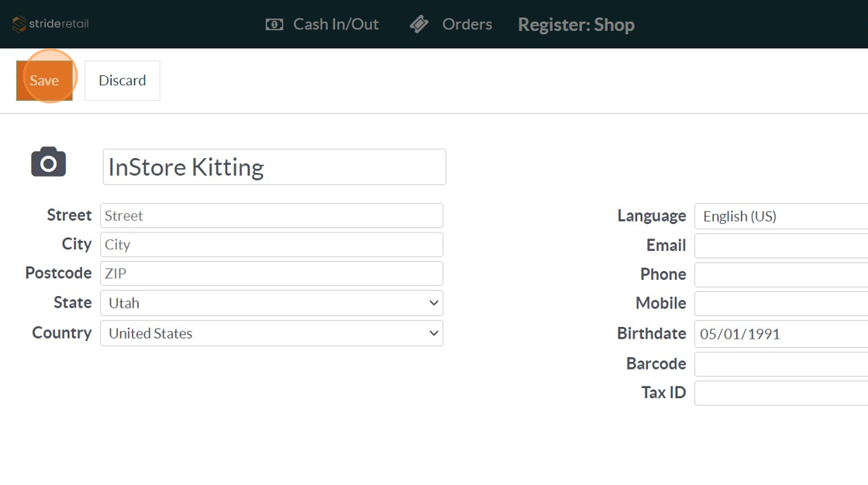Click the Language label

[652, 215]
